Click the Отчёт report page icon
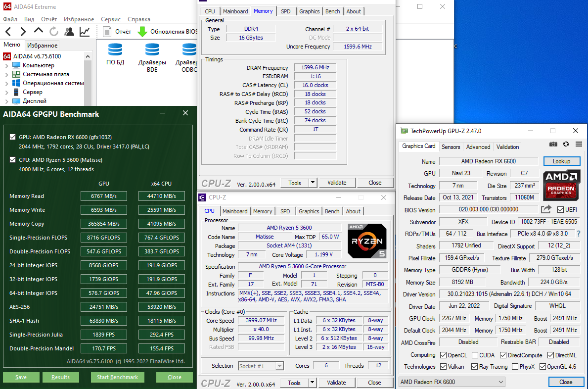 pyautogui.click(x=107, y=32)
